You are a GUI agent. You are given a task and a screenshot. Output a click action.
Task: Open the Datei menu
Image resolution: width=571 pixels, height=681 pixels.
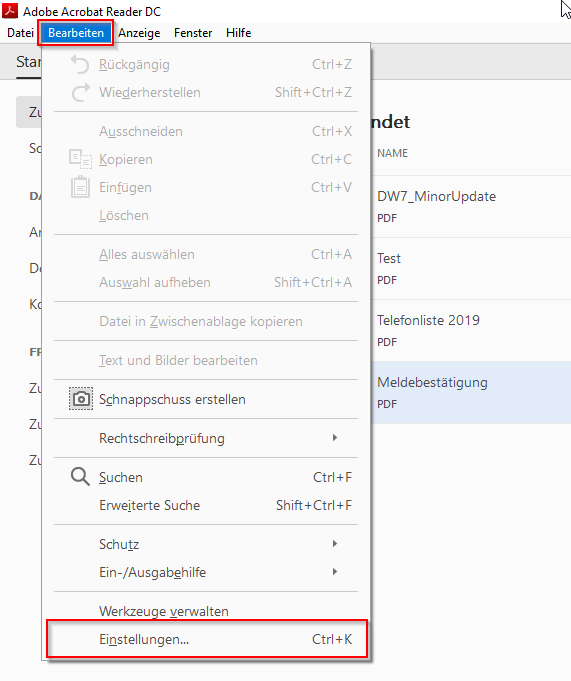(x=20, y=33)
